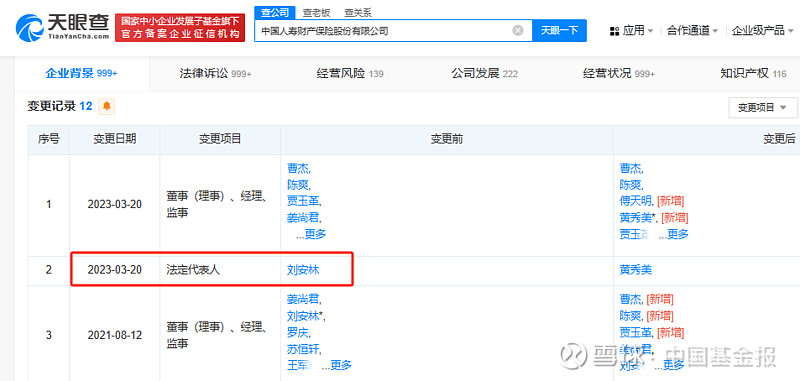Open 曹杰 link in row 3 变更后

coord(630,299)
